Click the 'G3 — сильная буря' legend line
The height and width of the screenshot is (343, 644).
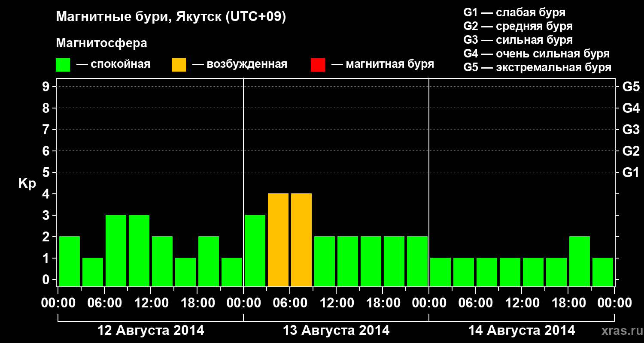click(518, 40)
